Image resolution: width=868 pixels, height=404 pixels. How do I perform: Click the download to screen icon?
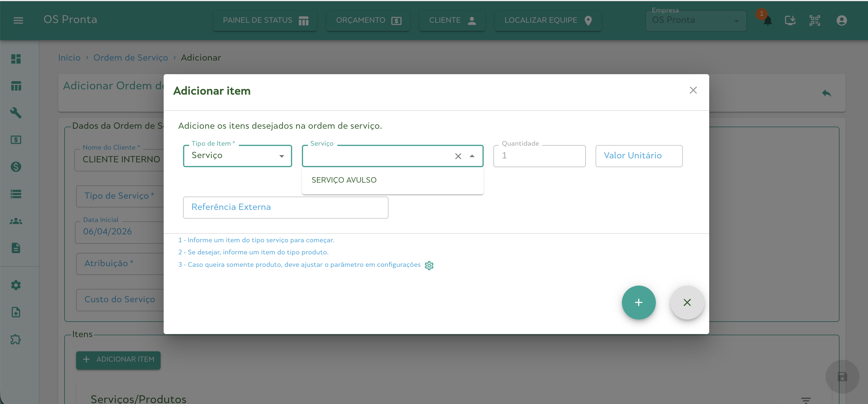click(790, 21)
